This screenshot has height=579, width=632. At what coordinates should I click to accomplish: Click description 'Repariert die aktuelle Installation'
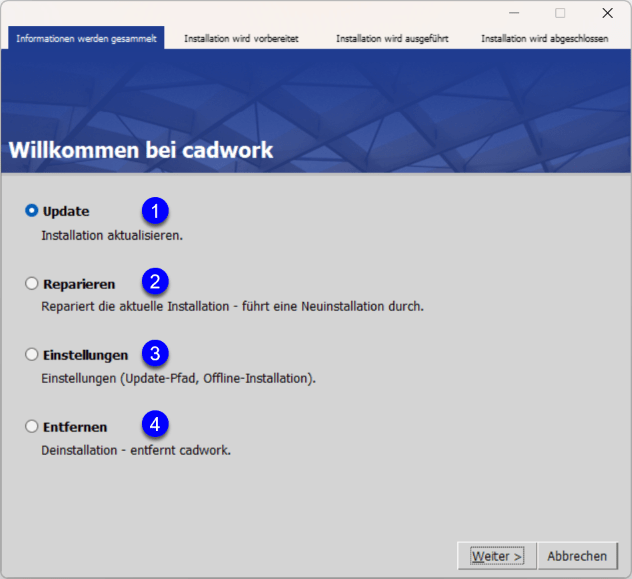[x=135, y=306]
